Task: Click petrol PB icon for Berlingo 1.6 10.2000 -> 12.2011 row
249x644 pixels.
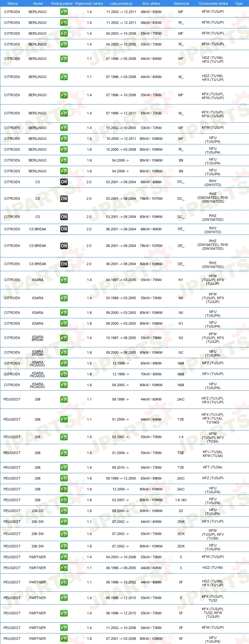Action: (x=64, y=139)
